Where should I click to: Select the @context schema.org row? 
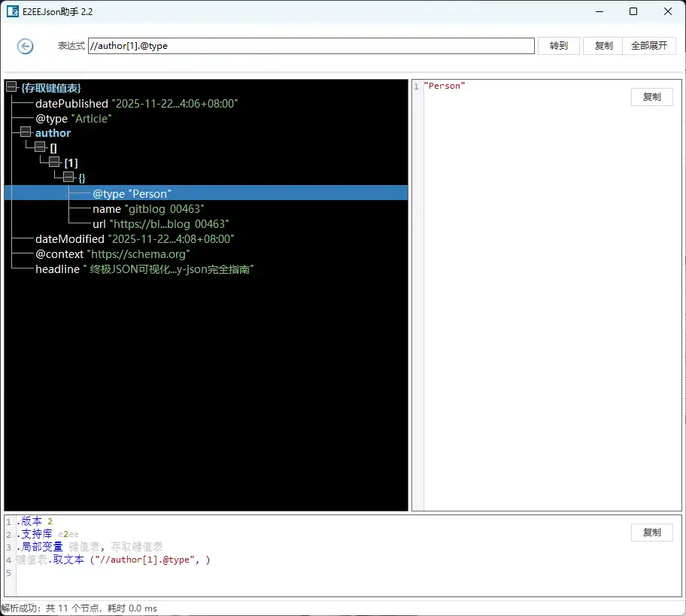pos(112,254)
